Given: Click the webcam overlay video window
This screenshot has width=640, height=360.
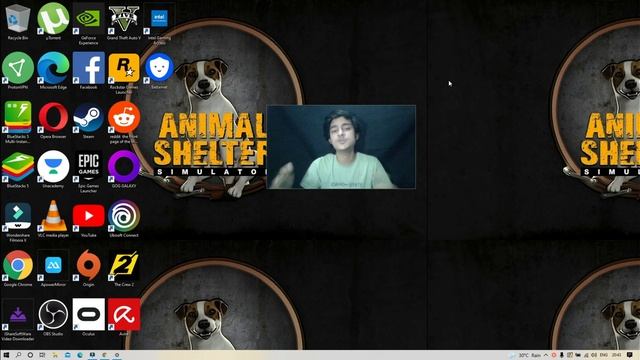Looking at the screenshot, I should point(341,147).
